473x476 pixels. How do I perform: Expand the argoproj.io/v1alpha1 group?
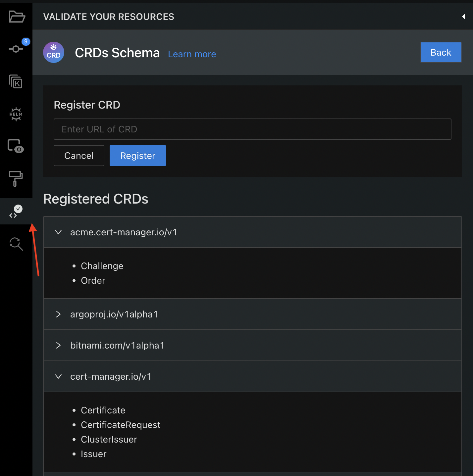[x=252, y=314]
